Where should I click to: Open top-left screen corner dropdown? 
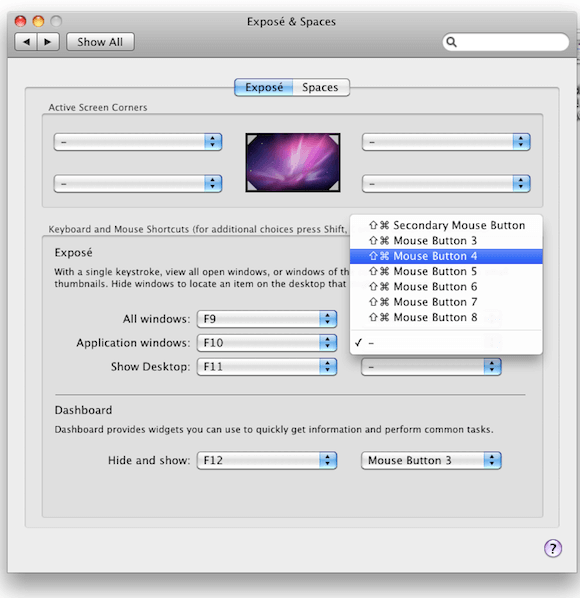point(138,142)
